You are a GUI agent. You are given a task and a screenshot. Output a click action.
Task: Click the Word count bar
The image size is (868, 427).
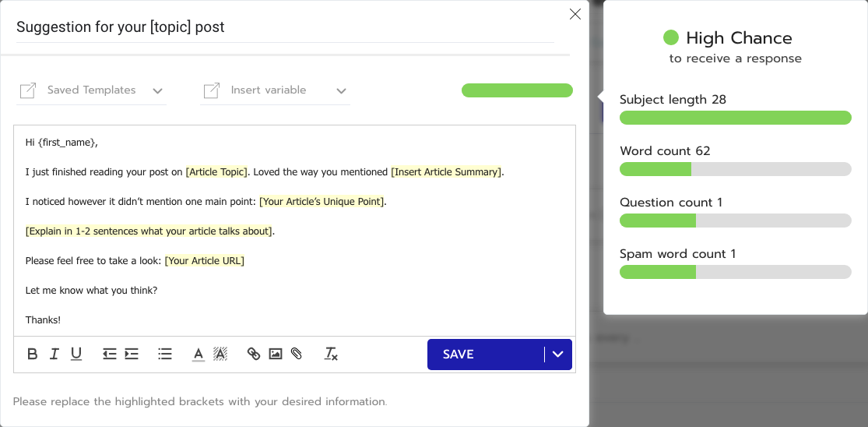(735, 169)
